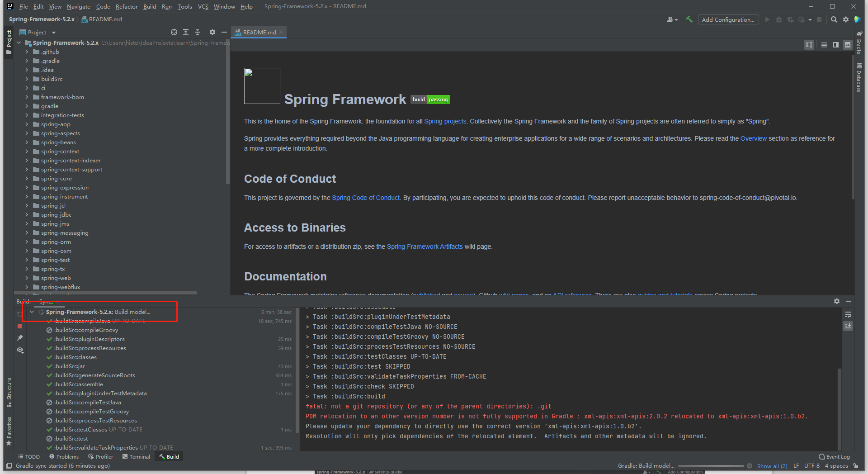The image size is (868, 474).
Task: Click the Gradle Build model progress bar
Action: (711, 466)
